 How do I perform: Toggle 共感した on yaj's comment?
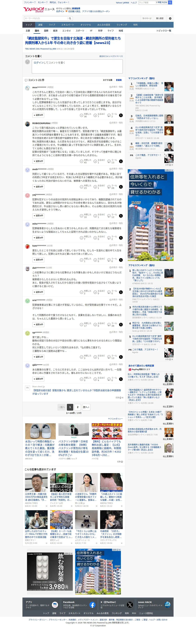(85, 216)
